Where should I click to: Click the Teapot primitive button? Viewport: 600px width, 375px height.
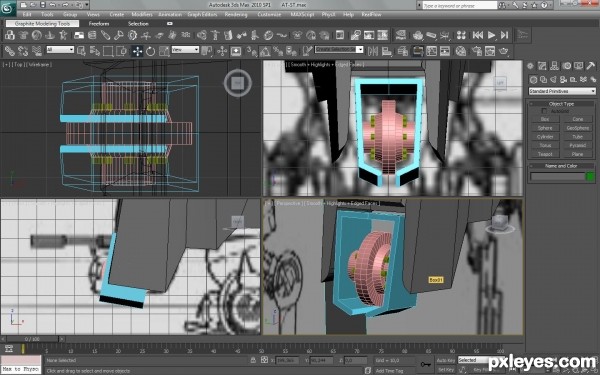tap(545, 154)
